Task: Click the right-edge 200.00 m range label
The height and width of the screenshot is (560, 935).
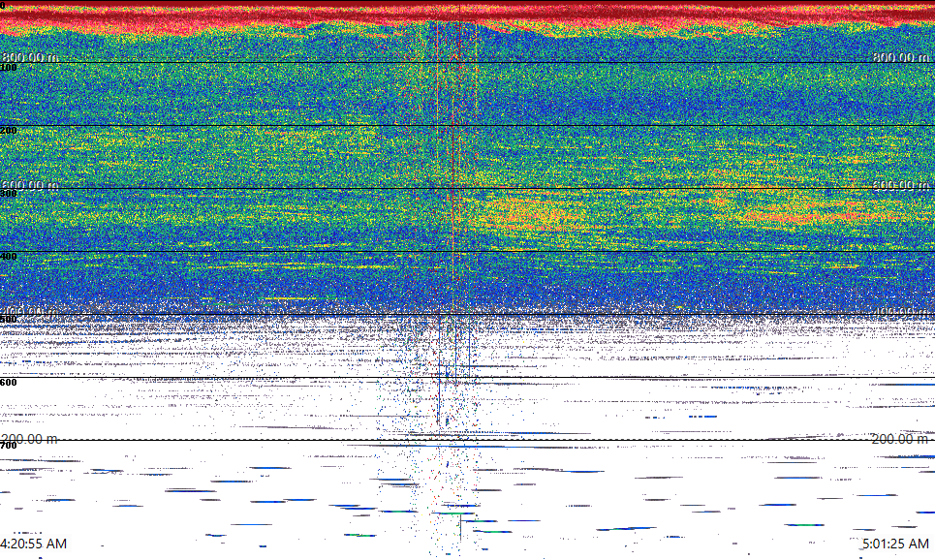Action: point(900,440)
